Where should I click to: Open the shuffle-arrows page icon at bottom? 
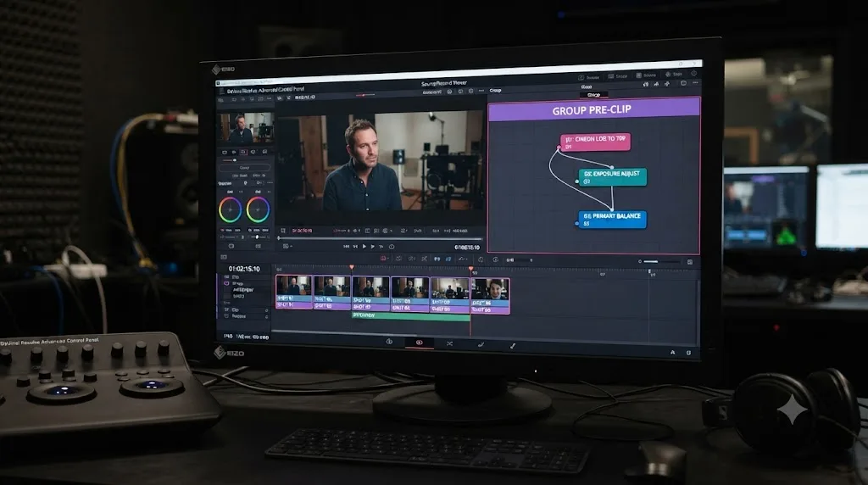(x=449, y=343)
